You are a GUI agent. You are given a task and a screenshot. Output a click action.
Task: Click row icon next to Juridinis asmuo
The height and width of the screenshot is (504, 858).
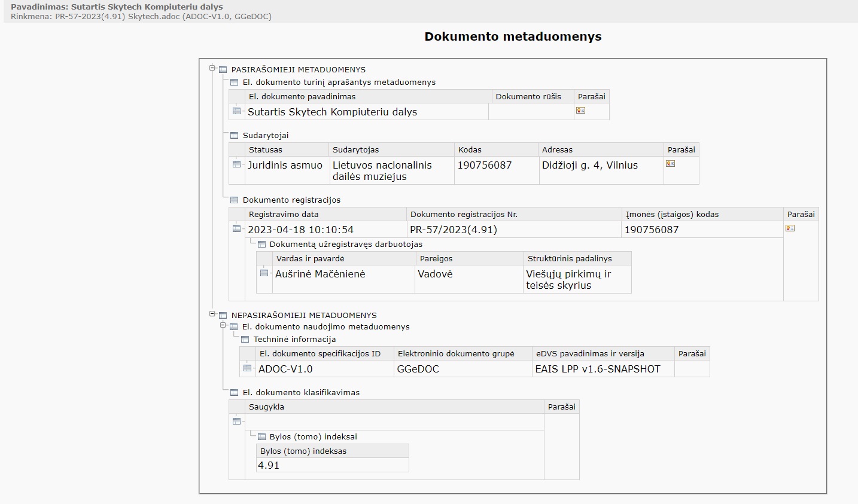pos(237,164)
